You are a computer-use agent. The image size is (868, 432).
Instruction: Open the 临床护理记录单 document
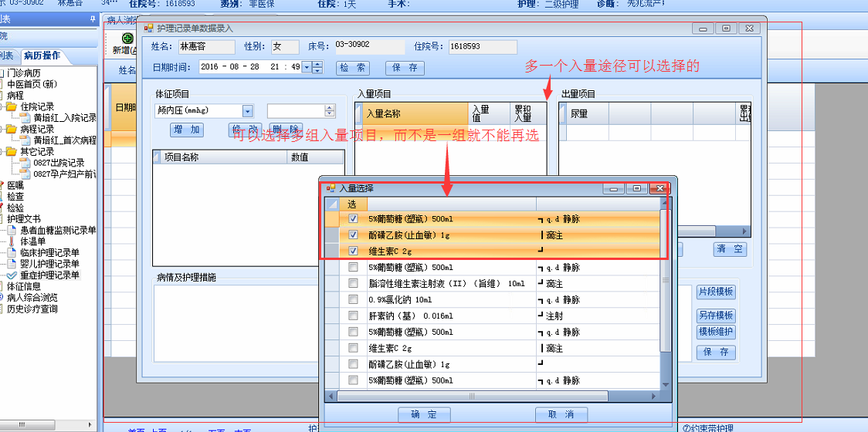point(50,253)
